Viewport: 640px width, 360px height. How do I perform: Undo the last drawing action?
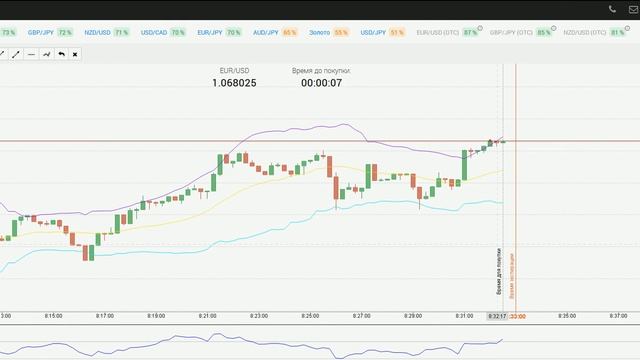pyautogui.click(x=61, y=54)
